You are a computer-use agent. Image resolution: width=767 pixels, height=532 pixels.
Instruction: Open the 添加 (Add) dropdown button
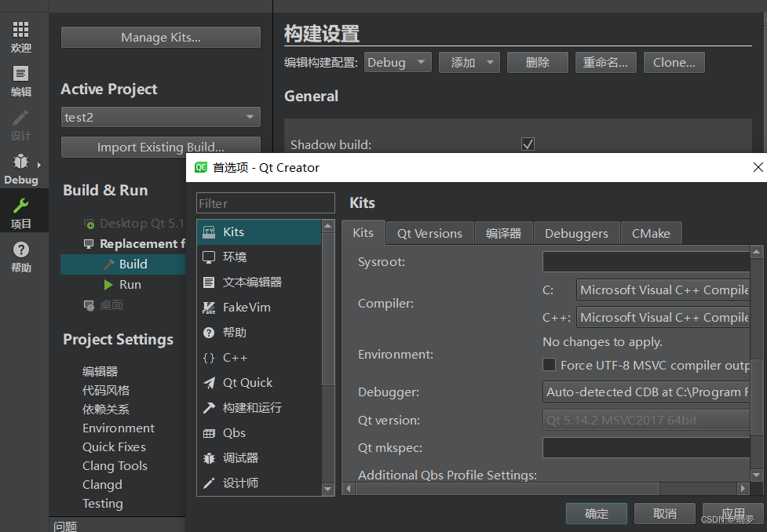[x=469, y=63]
